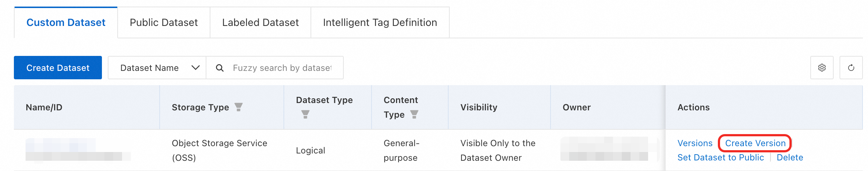Switch to the Custom Dataset tab
Image resolution: width=868 pixels, height=171 pixels.
coord(66,23)
